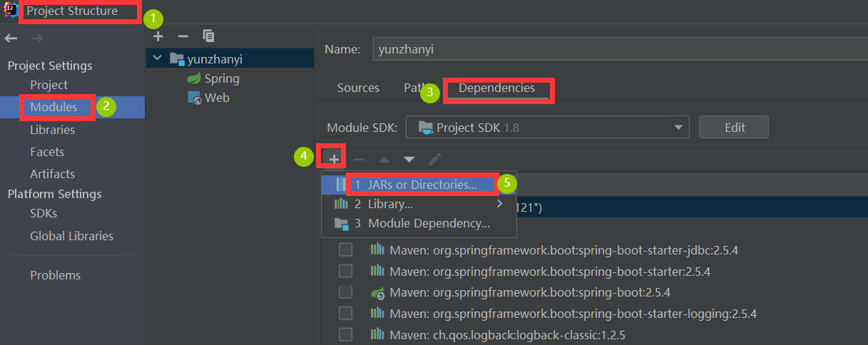Move dependency up with the arrow
The height and width of the screenshot is (345, 868).
[384, 159]
